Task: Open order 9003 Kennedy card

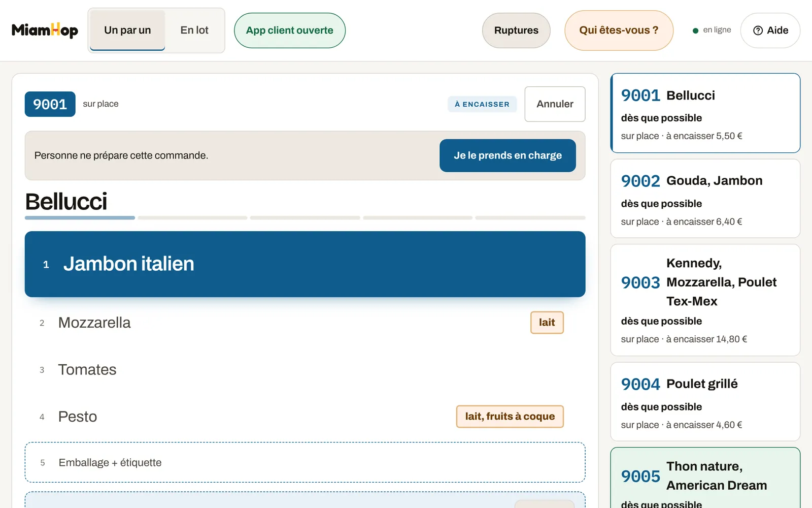Action: [x=705, y=300]
